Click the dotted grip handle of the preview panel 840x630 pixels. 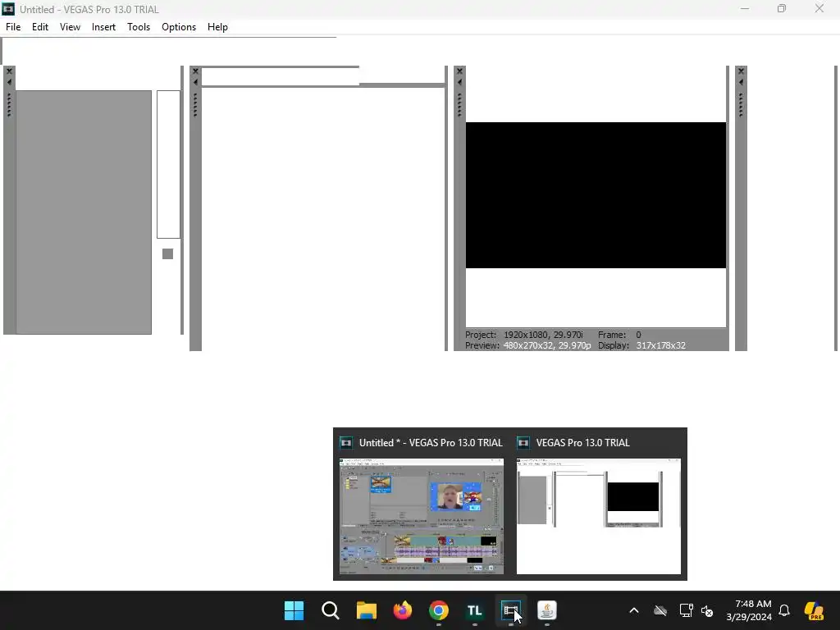click(x=459, y=104)
